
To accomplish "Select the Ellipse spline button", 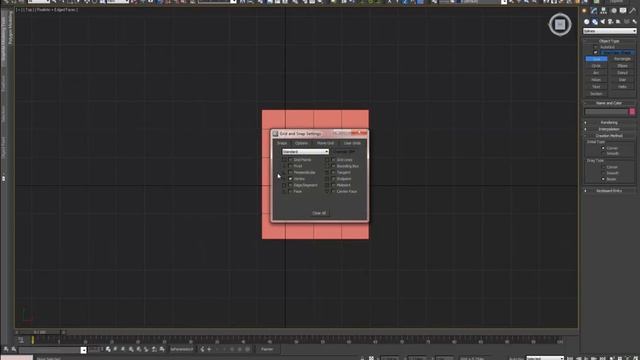I will (x=622, y=66).
